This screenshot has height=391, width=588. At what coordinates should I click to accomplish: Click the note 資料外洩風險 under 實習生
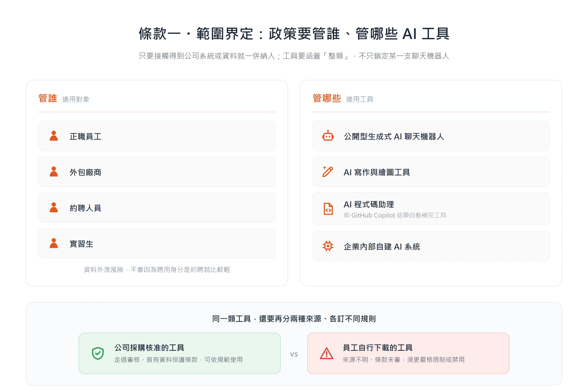click(x=157, y=270)
